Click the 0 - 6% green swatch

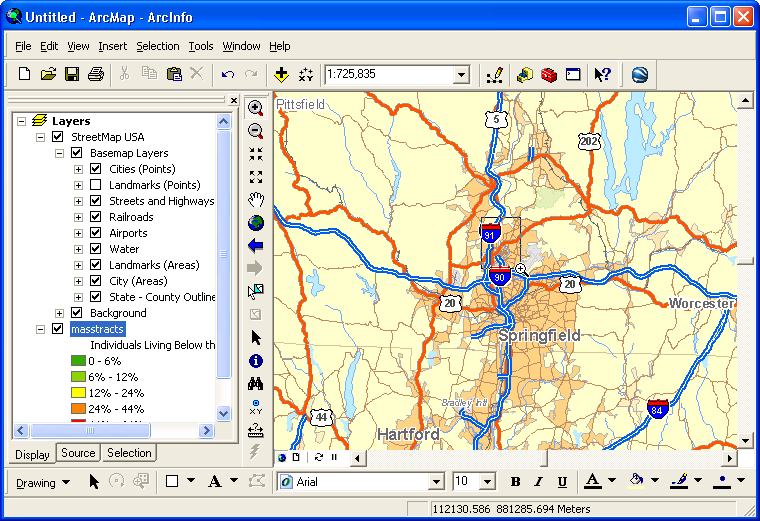click(x=77, y=361)
